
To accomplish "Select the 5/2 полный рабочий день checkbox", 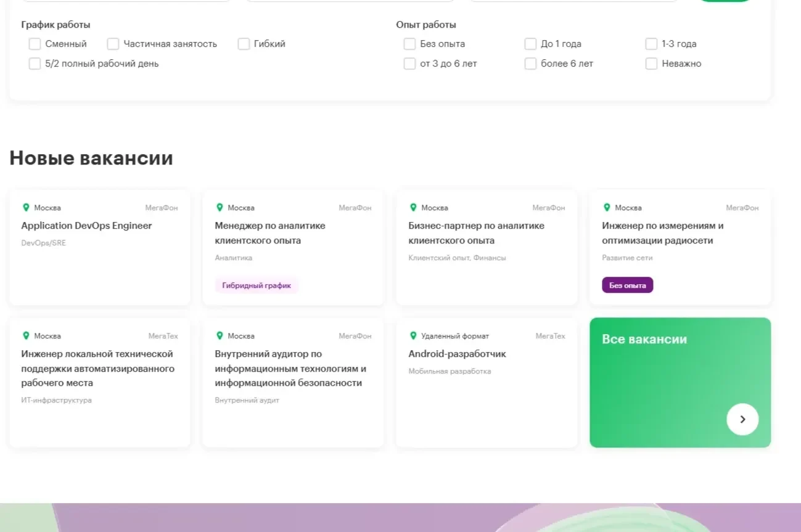I will 35,63.
